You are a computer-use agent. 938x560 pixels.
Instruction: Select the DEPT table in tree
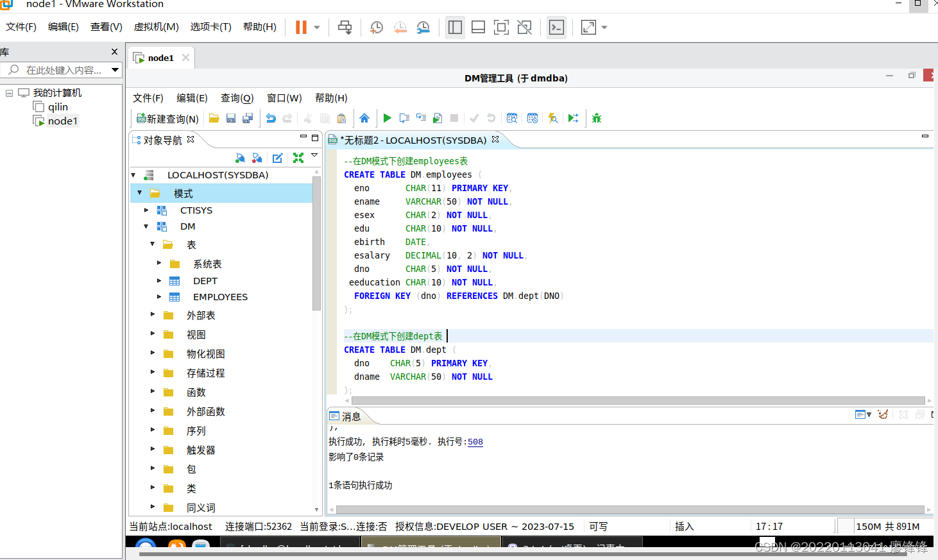pyautogui.click(x=205, y=281)
